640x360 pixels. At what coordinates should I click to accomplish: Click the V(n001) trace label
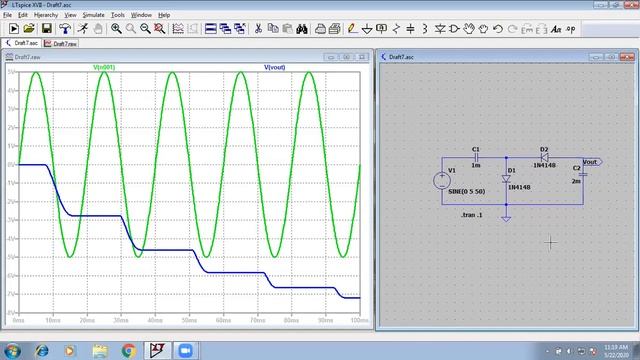click(x=104, y=67)
